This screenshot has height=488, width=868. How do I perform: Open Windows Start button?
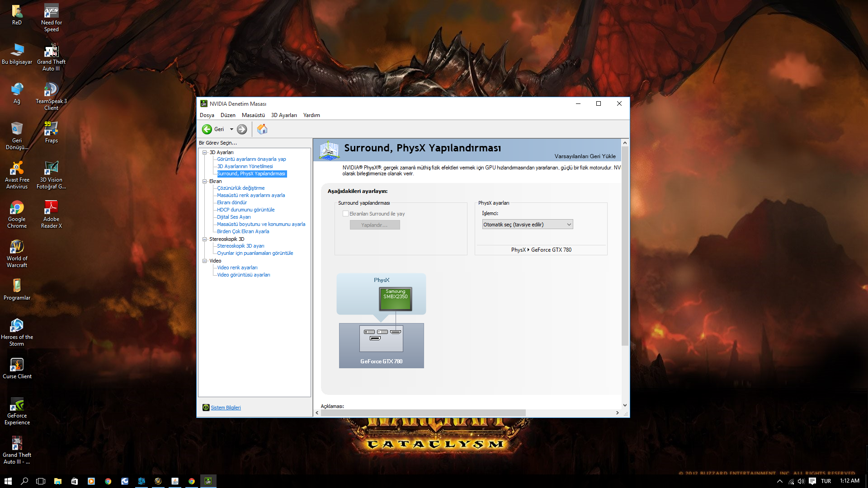coord(8,481)
